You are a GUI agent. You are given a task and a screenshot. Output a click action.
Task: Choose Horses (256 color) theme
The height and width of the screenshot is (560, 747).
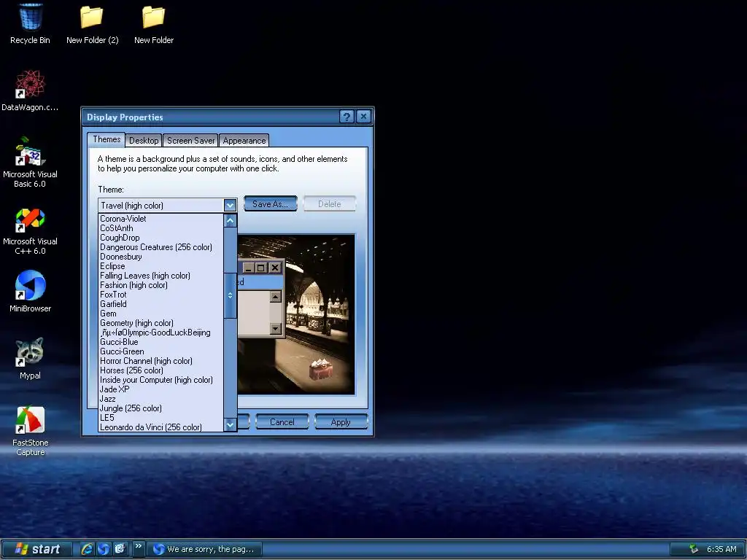160,370
